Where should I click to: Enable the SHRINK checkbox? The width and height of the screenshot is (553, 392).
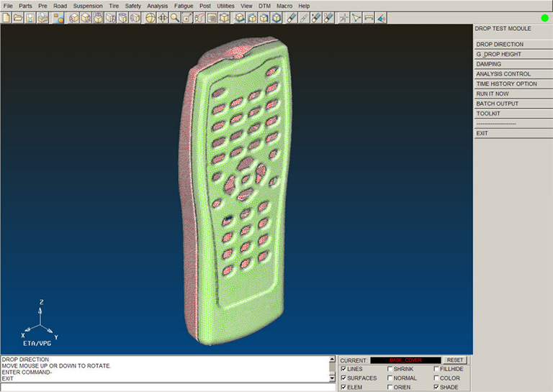pyautogui.click(x=390, y=369)
